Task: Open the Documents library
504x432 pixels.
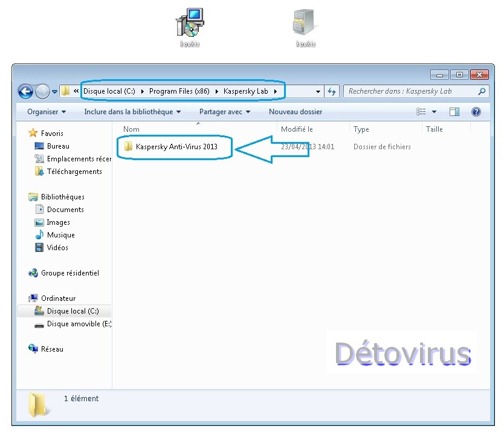Action: point(66,210)
